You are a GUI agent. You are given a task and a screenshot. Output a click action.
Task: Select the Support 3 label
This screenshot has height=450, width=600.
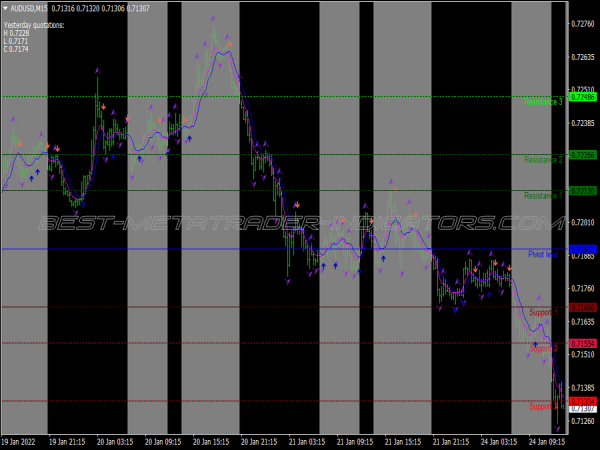point(543,406)
